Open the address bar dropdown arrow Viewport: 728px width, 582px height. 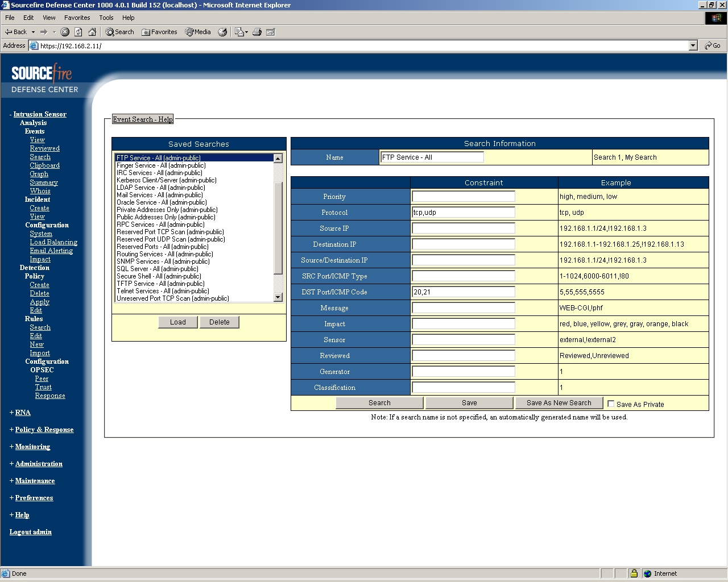click(x=693, y=45)
